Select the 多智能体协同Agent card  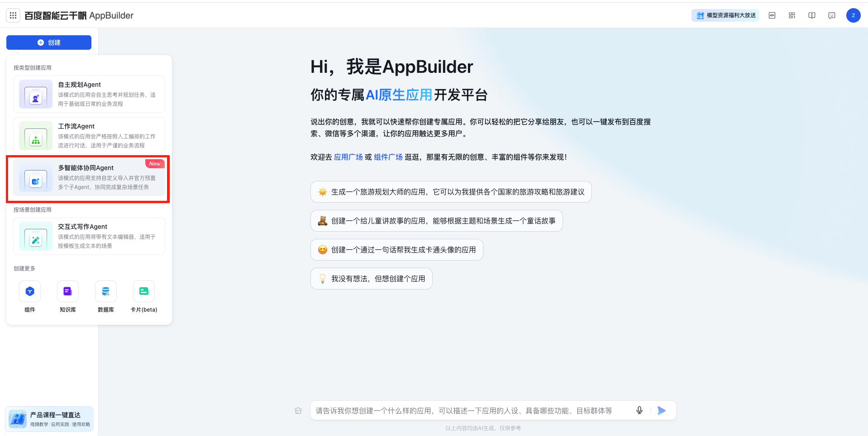click(x=89, y=177)
